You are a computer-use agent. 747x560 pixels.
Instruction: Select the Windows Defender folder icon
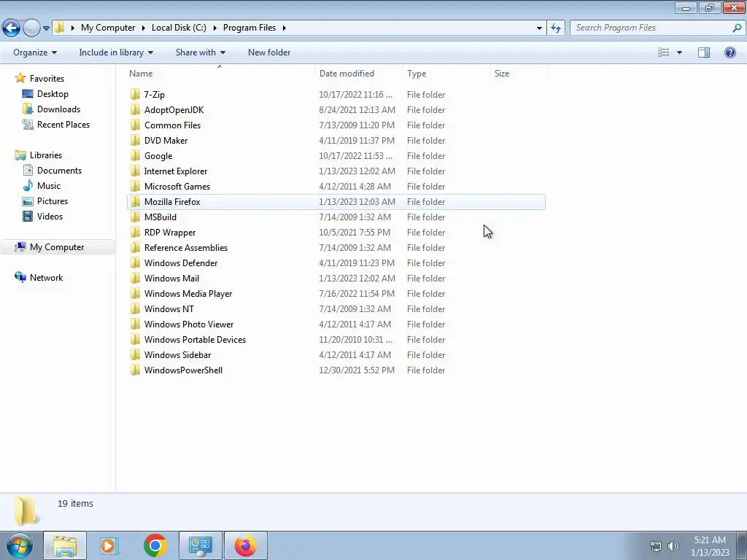click(135, 262)
